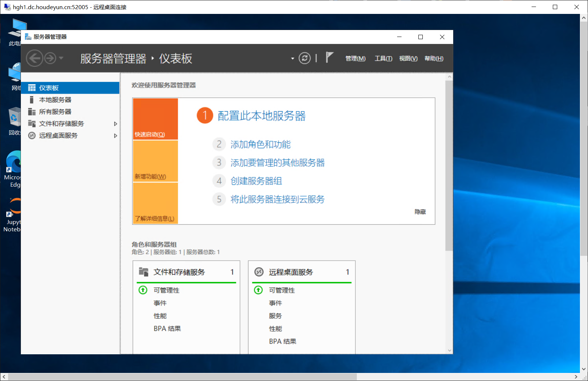
Task: Click the 仪表板 dashboard grid icon
Action: click(x=32, y=88)
